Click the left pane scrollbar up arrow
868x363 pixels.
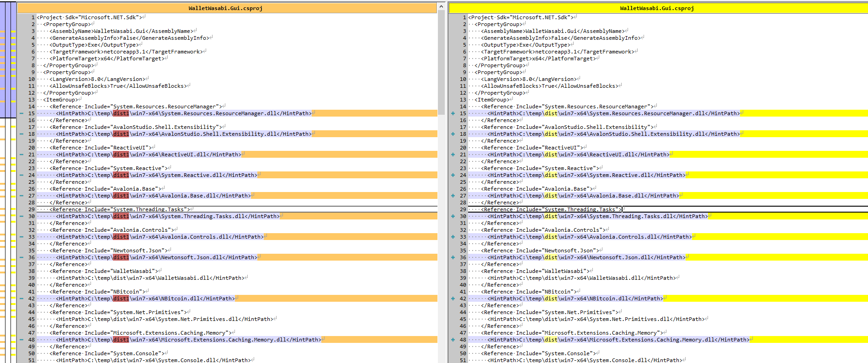click(x=441, y=6)
